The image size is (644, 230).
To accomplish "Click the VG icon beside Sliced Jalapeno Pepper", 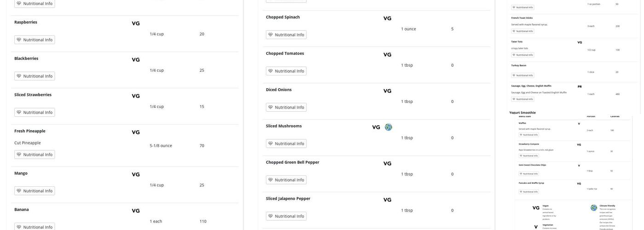I will pos(387,200).
